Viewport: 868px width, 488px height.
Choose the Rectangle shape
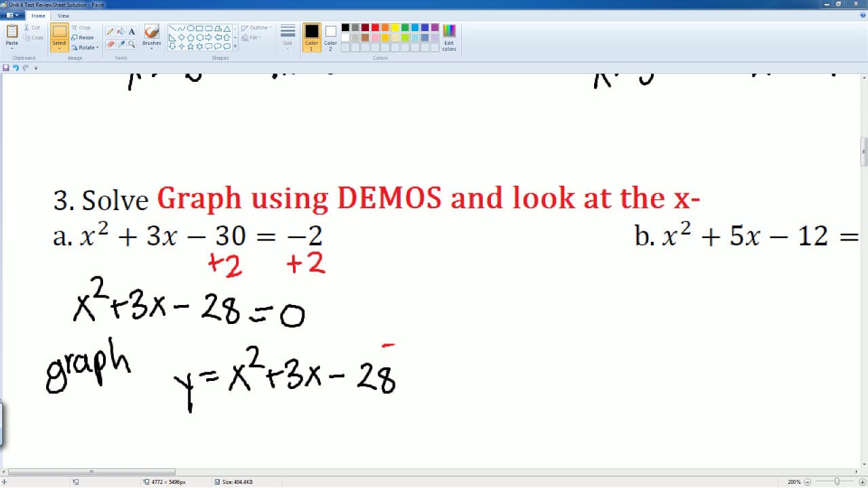[199, 28]
